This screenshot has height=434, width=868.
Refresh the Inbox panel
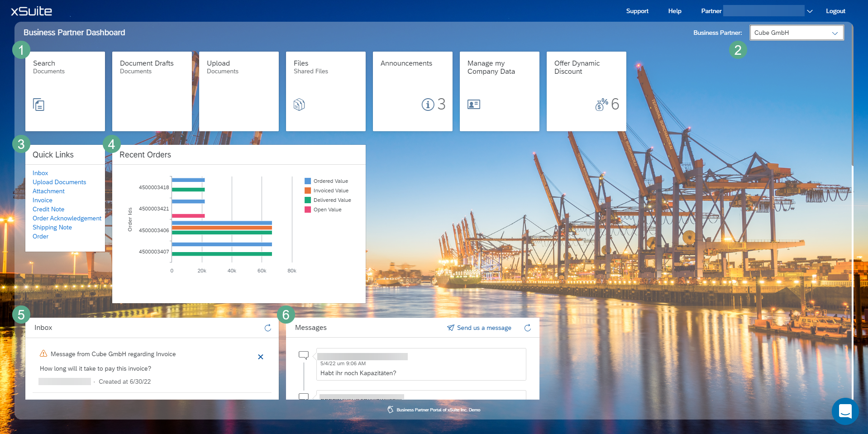[x=267, y=328]
